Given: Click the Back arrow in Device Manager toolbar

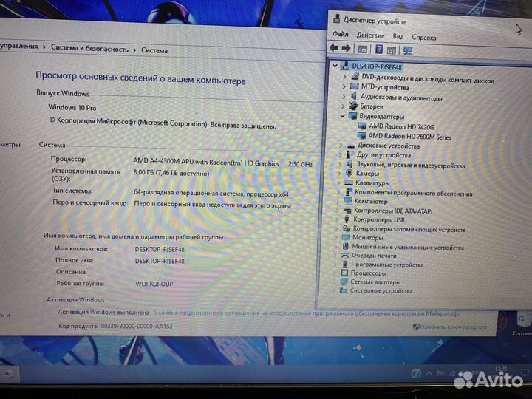Looking at the screenshot, I should click(x=334, y=48).
